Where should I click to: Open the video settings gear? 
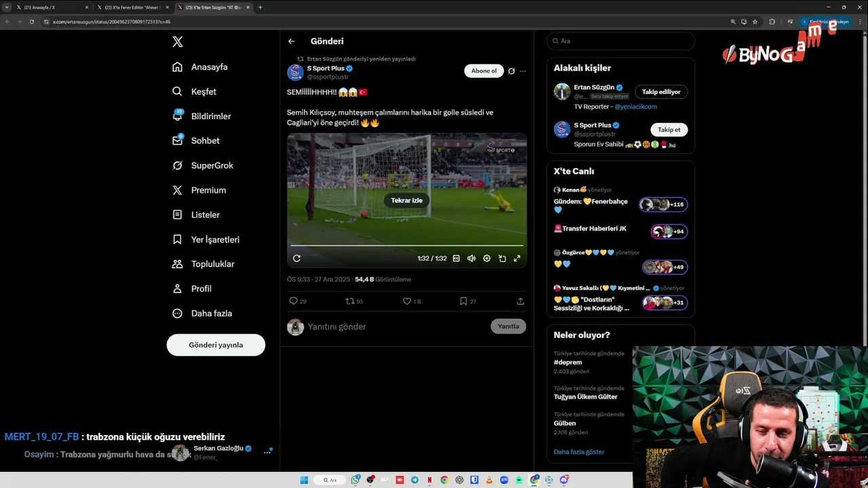[x=487, y=258]
